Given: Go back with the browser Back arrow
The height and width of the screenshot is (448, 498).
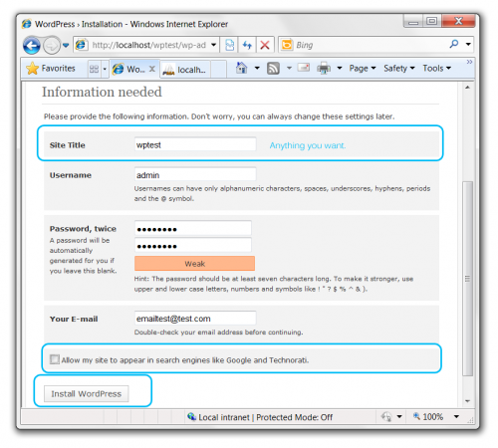Looking at the screenshot, I should point(32,45).
